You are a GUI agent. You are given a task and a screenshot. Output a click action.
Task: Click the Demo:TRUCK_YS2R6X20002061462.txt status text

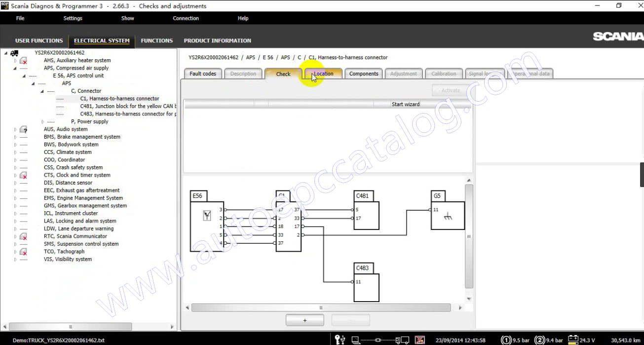click(58, 340)
